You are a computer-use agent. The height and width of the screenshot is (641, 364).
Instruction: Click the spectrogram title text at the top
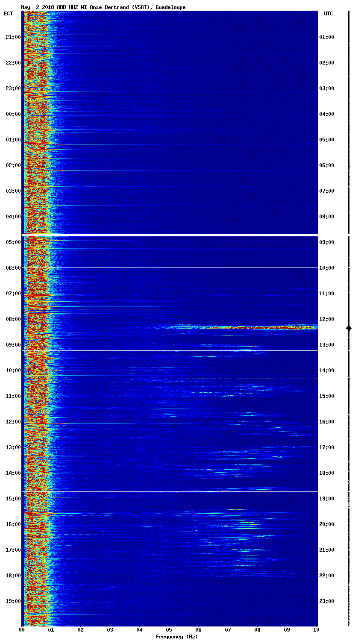coord(103,7)
